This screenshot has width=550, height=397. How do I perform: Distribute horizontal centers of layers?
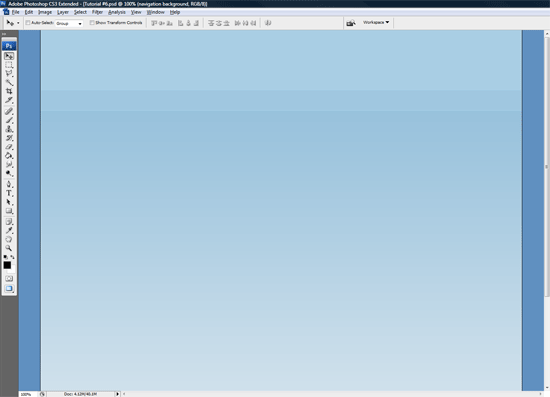click(245, 23)
